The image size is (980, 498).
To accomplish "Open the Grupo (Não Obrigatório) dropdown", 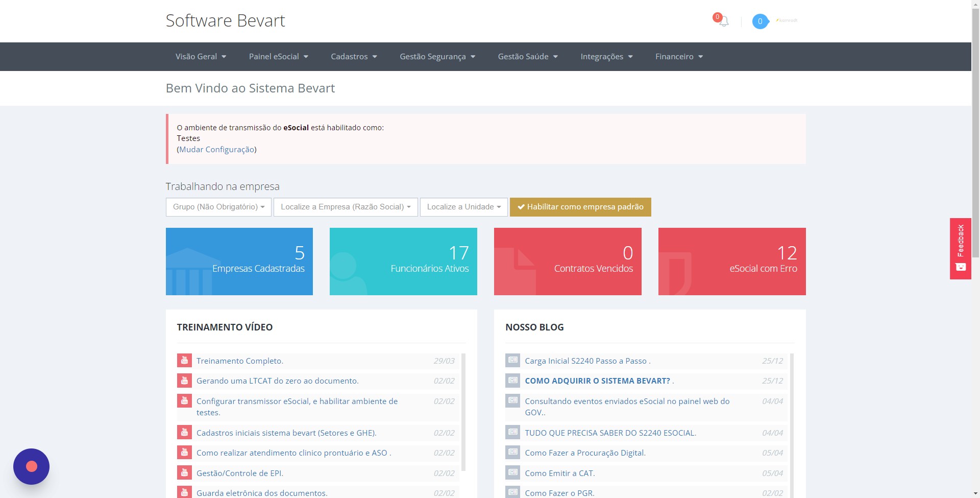I will tap(218, 207).
